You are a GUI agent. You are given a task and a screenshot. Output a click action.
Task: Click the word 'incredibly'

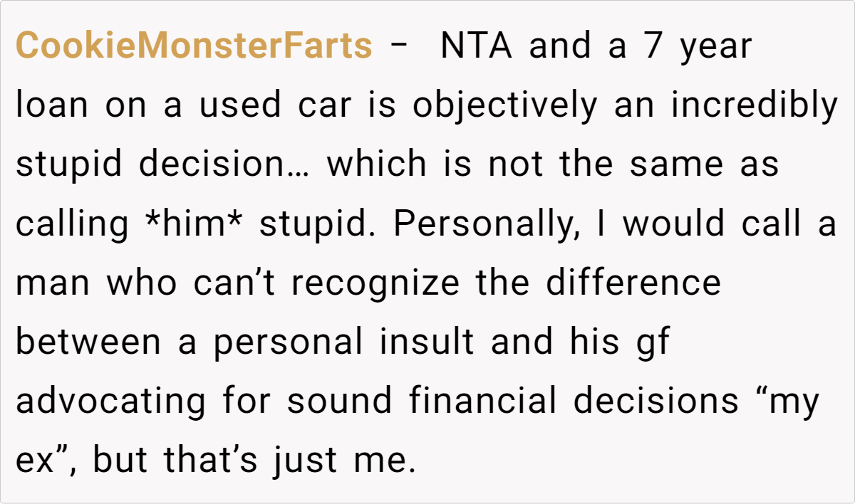pos(754,106)
